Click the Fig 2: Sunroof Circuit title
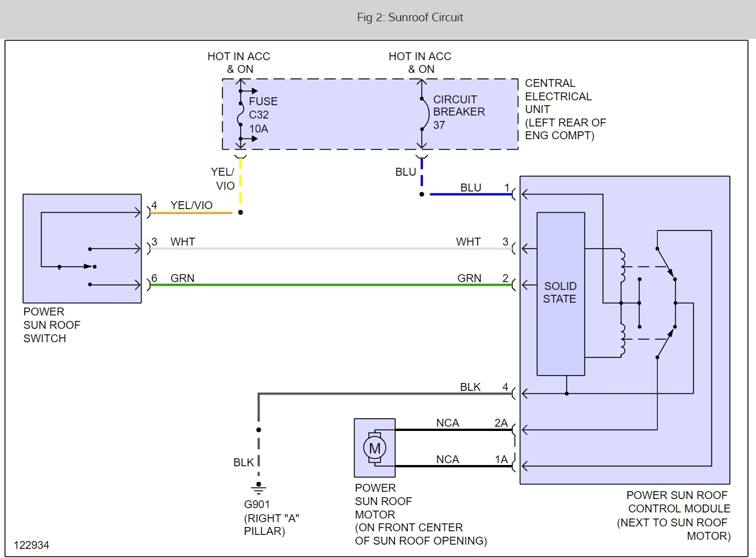 coord(410,17)
